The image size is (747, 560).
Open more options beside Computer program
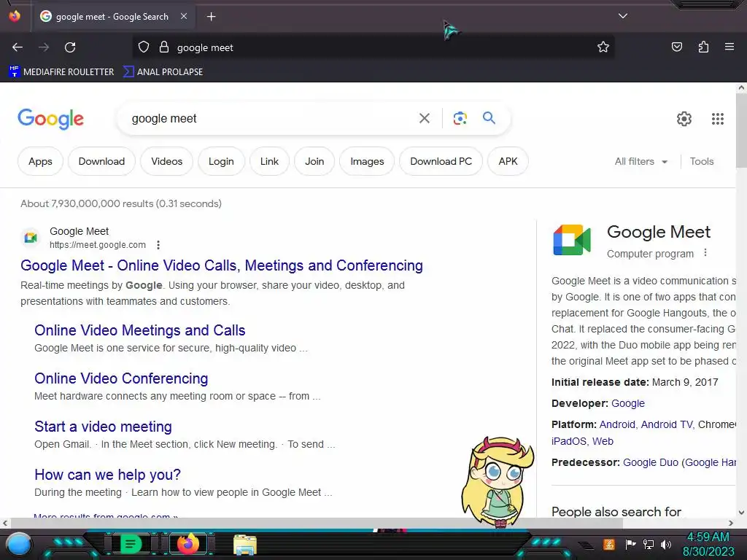[705, 253]
